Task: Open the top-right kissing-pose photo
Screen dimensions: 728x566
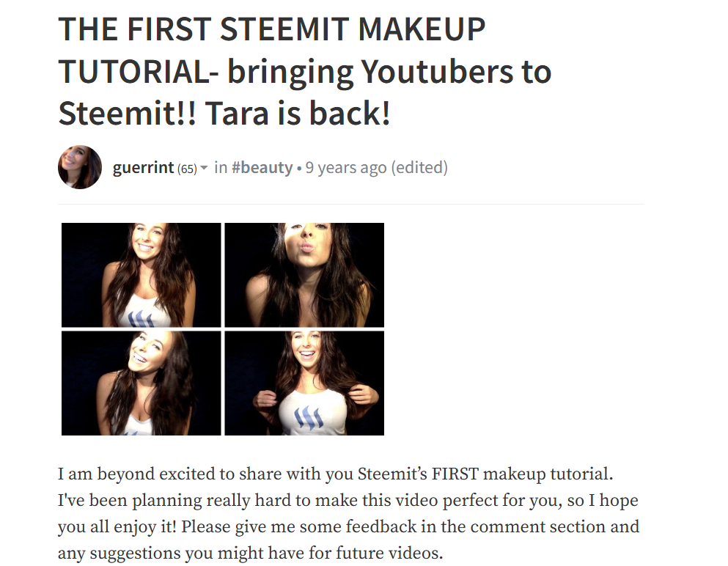Action: [304, 275]
